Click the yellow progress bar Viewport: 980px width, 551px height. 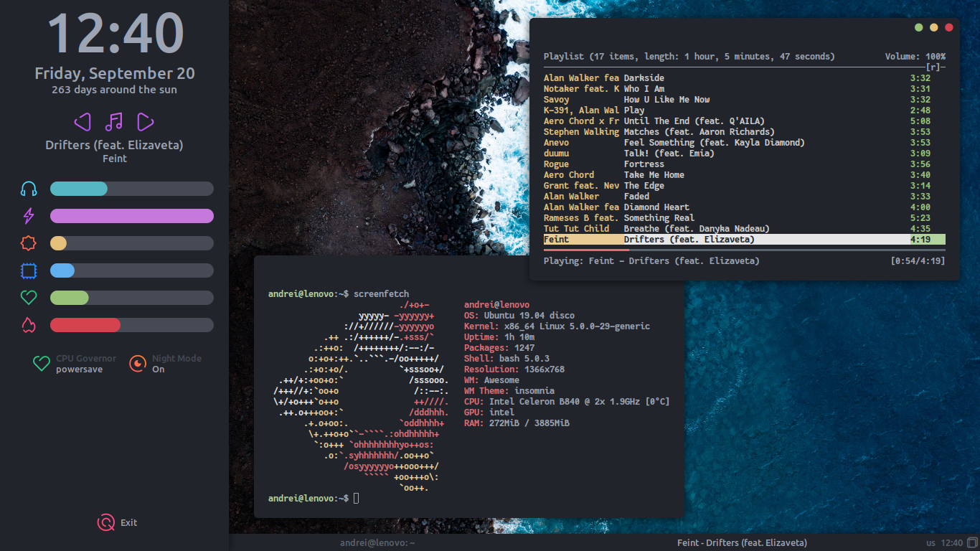point(132,243)
